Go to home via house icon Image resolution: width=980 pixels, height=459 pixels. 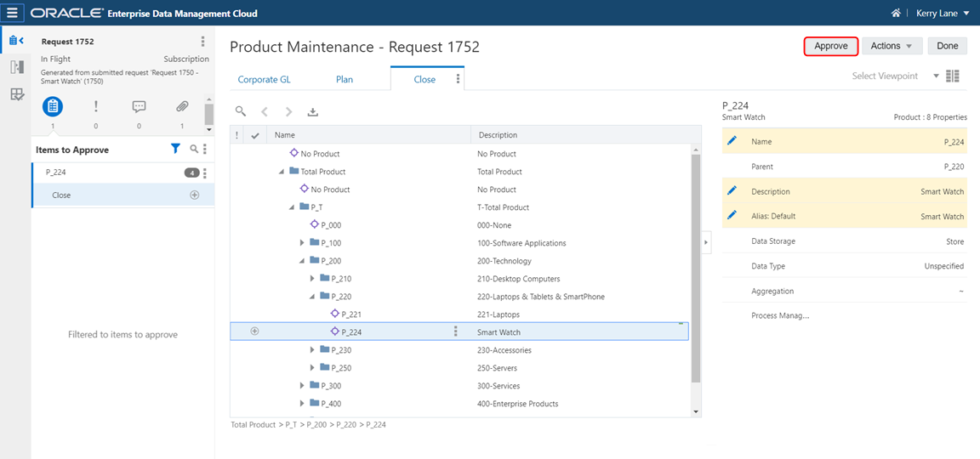pos(896,13)
